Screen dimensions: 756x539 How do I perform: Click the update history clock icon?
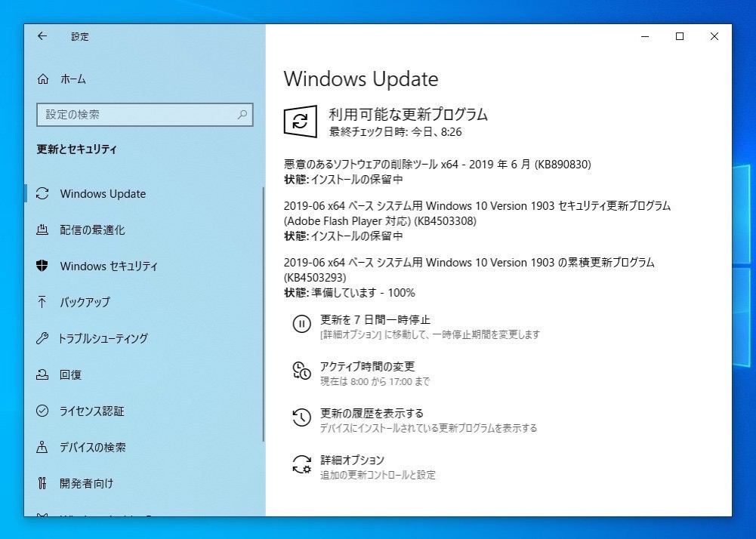point(302,417)
